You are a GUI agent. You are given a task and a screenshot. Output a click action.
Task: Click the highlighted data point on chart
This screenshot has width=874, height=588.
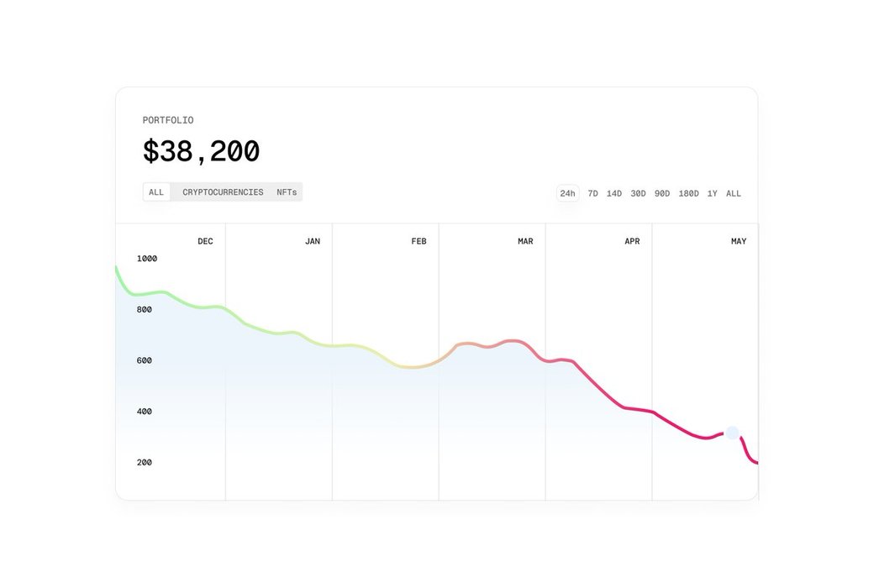732,433
